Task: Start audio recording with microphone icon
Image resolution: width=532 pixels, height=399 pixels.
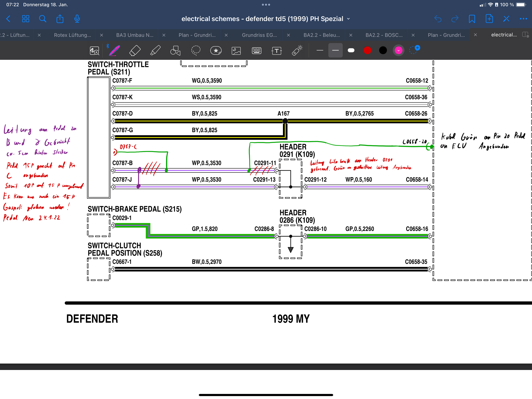Action: [x=77, y=19]
